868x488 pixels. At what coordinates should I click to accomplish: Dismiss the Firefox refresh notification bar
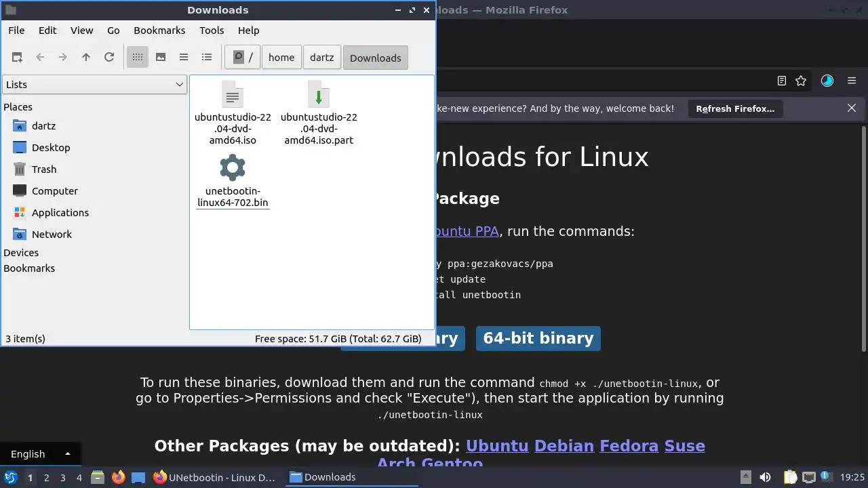point(852,108)
